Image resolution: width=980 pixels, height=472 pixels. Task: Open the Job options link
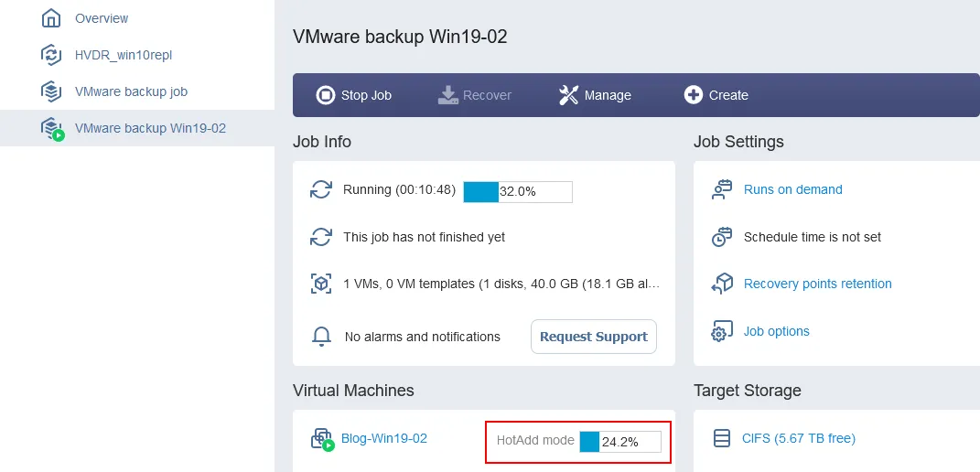pyautogui.click(x=776, y=332)
